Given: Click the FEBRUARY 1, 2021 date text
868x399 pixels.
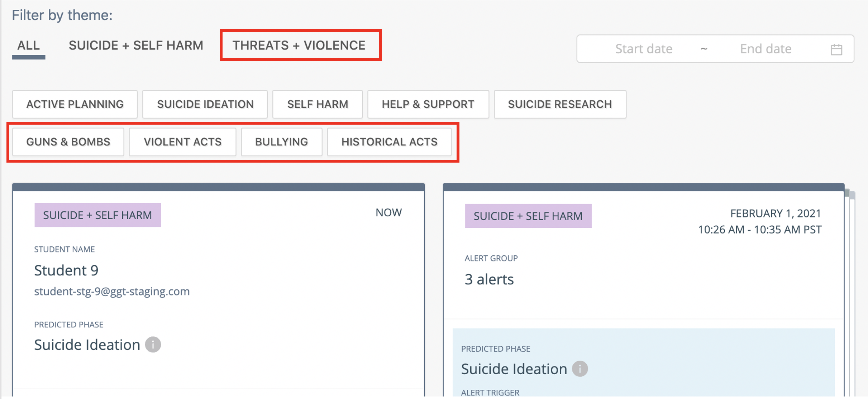Looking at the screenshot, I should pos(776,213).
